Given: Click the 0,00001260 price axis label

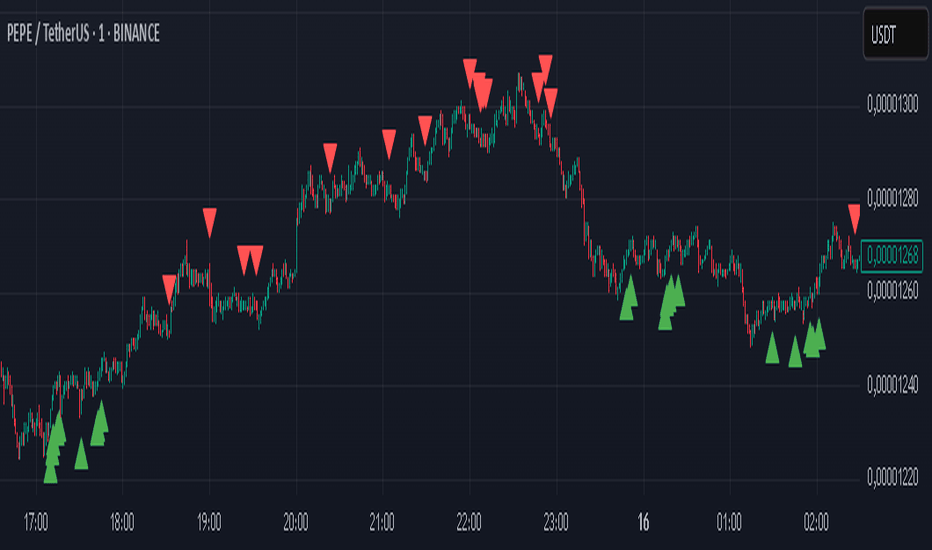Looking at the screenshot, I should click(892, 291).
